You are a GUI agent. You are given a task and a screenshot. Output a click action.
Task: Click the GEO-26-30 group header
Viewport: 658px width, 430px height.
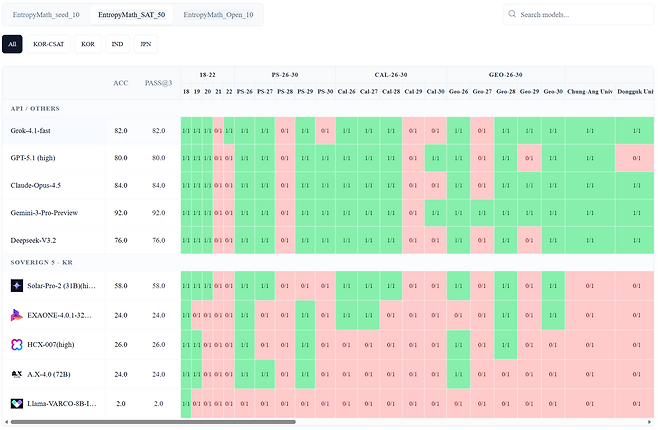point(505,75)
